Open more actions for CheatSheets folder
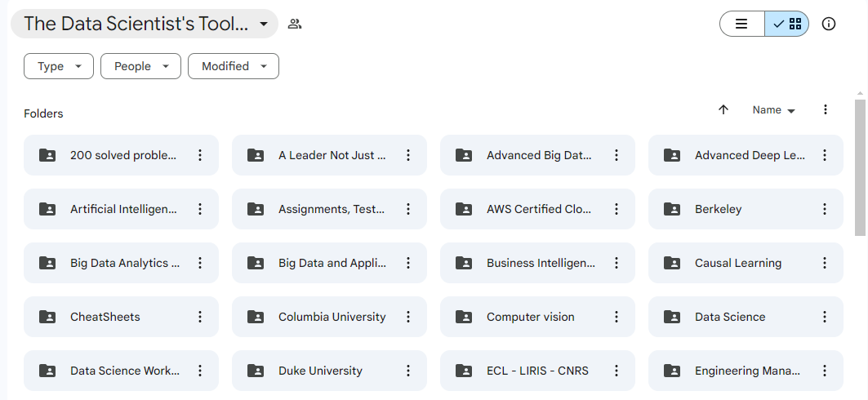This screenshot has height=400, width=868. pyautogui.click(x=200, y=317)
